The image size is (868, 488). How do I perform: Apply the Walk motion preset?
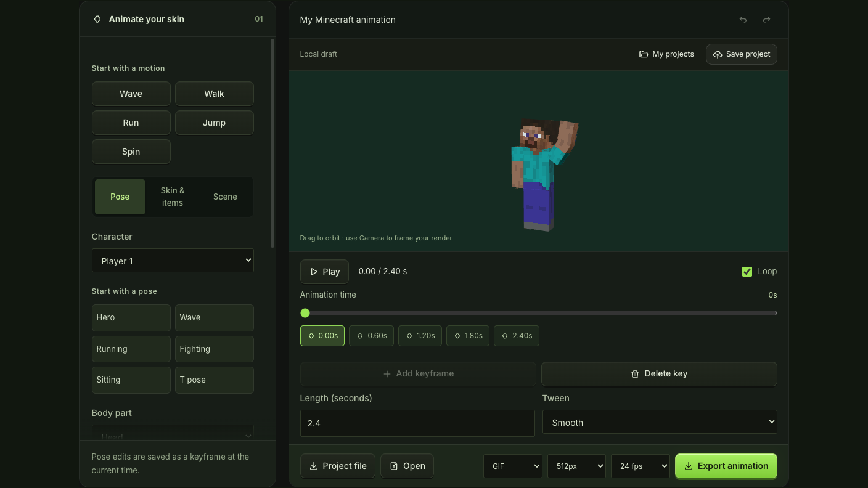(215, 94)
